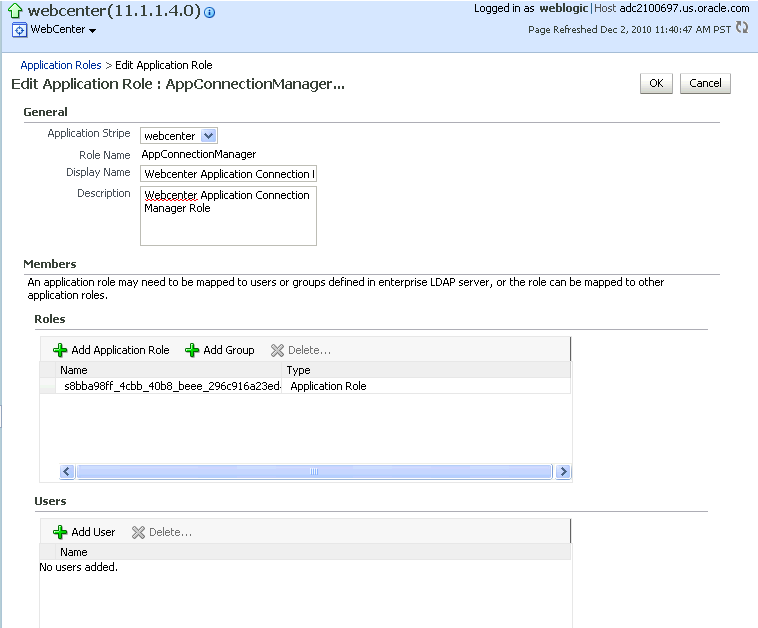Edit the Display Name field
Image resolution: width=758 pixels, height=628 pixels.
228,174
